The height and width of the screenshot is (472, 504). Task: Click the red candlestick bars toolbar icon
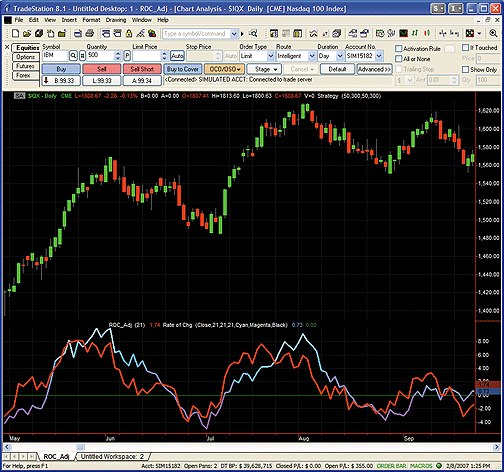427,33
